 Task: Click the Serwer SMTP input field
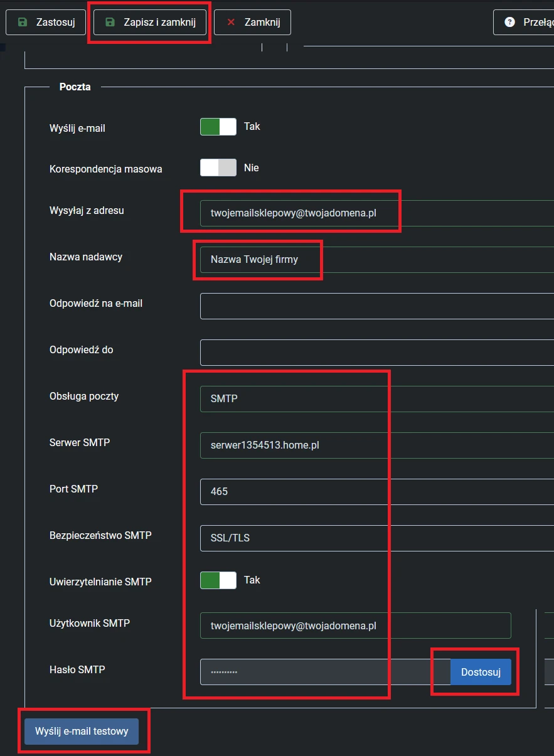coord(376,445)
